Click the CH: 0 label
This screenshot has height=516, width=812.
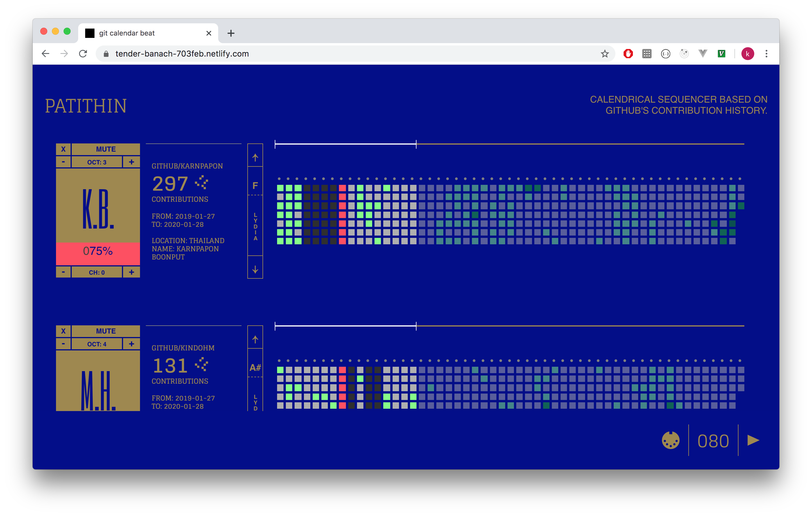tap(97, 272)
